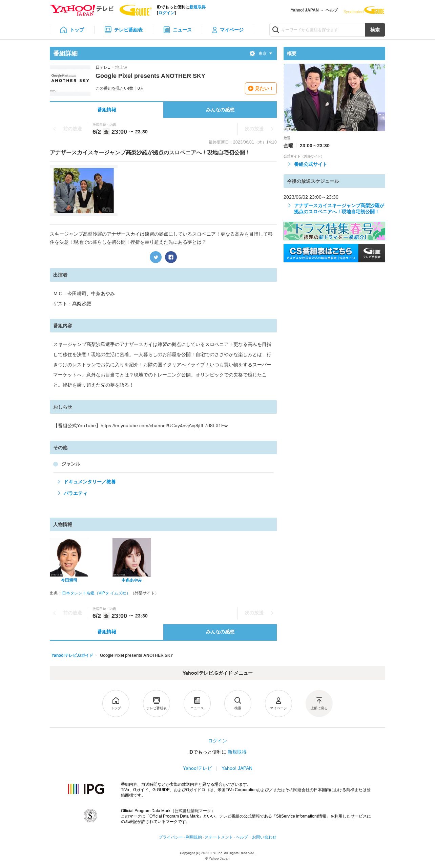Viewport: 435px width, 868px height.
Task: Click Yahoo! JAPAN link top right
Action: point(305,10)
